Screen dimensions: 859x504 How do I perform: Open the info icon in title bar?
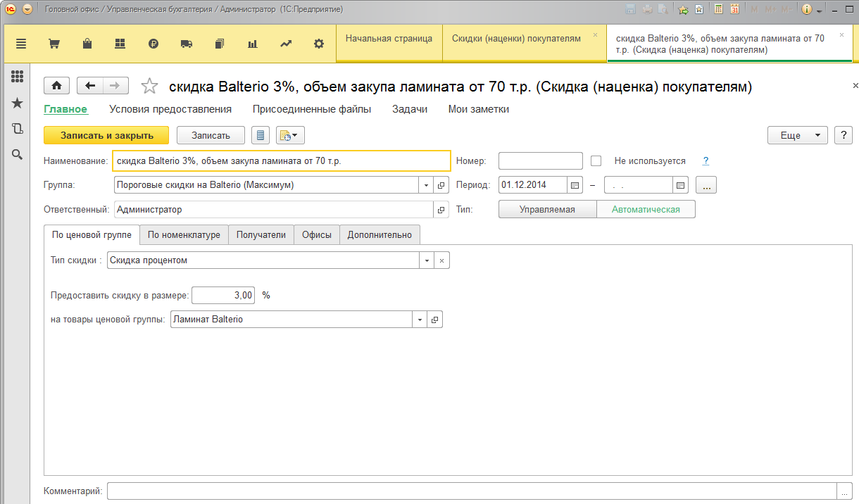[x=807, y=9]
